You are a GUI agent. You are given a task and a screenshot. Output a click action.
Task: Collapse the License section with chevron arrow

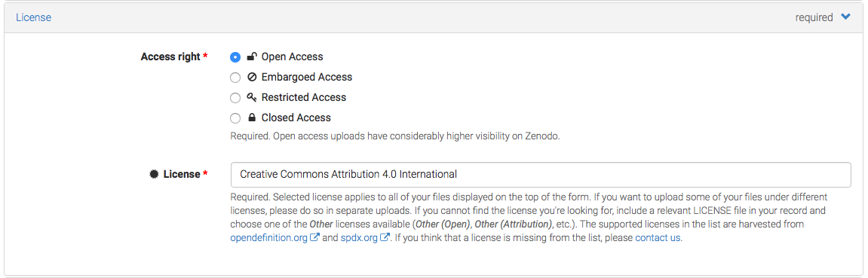click(845, 17)
